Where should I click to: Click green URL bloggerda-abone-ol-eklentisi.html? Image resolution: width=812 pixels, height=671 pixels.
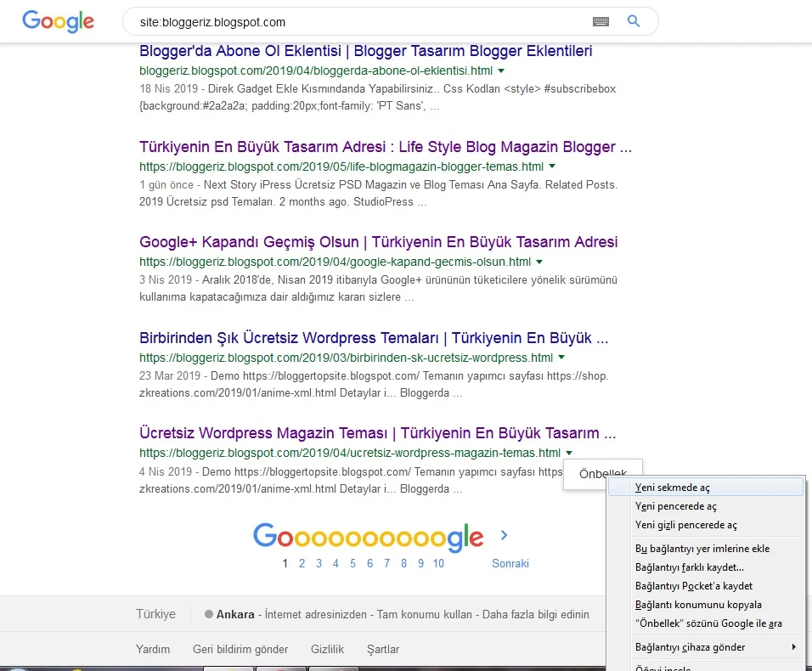coord(316,71)
